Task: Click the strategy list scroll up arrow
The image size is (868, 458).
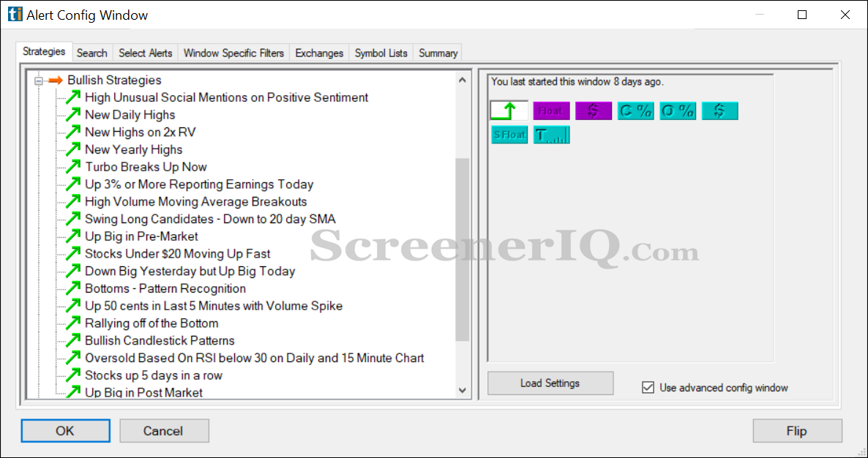Action: point(463,80)
